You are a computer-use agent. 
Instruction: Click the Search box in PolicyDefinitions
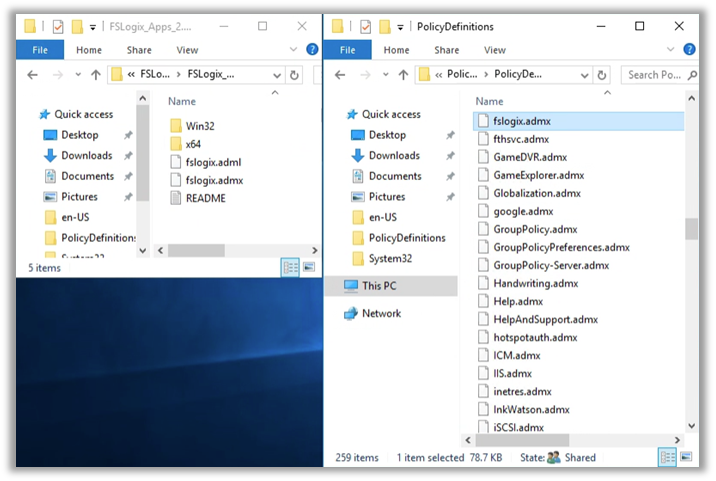tap(653, 74)
